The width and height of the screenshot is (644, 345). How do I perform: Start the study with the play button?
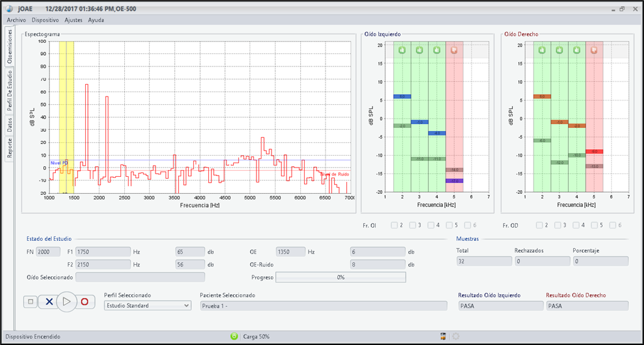66,302
